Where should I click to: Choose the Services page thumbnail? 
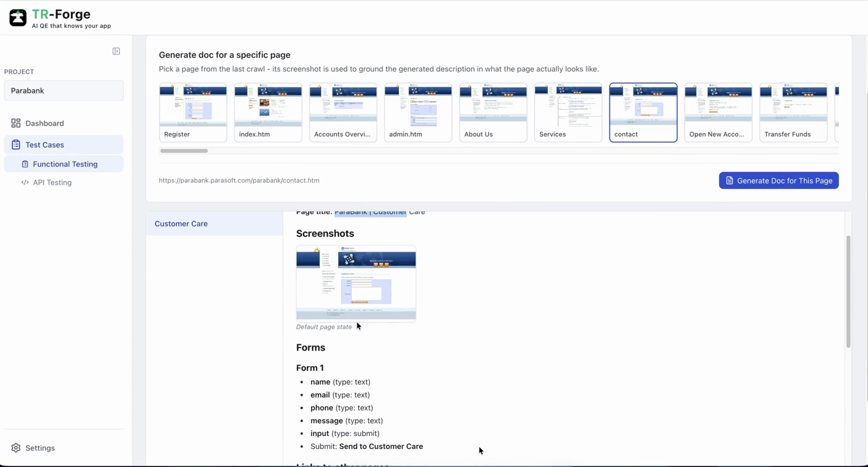[568, 113]
